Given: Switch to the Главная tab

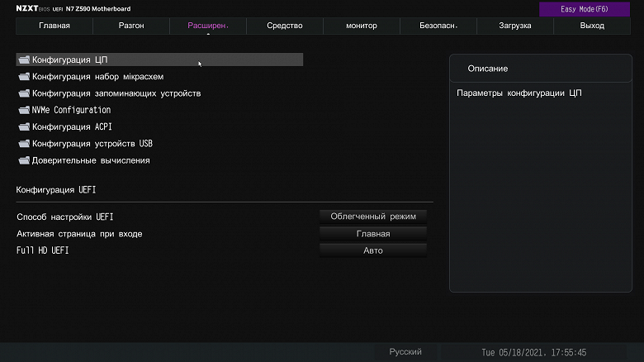Looking at the screenshot, I should pyautogui.click(x=54, y=26).
